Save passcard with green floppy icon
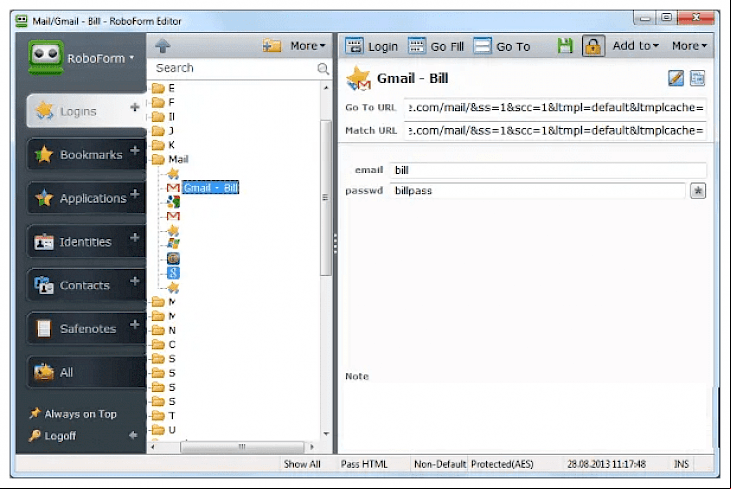This screenshot has height=489, width=731. coord(565,46)
